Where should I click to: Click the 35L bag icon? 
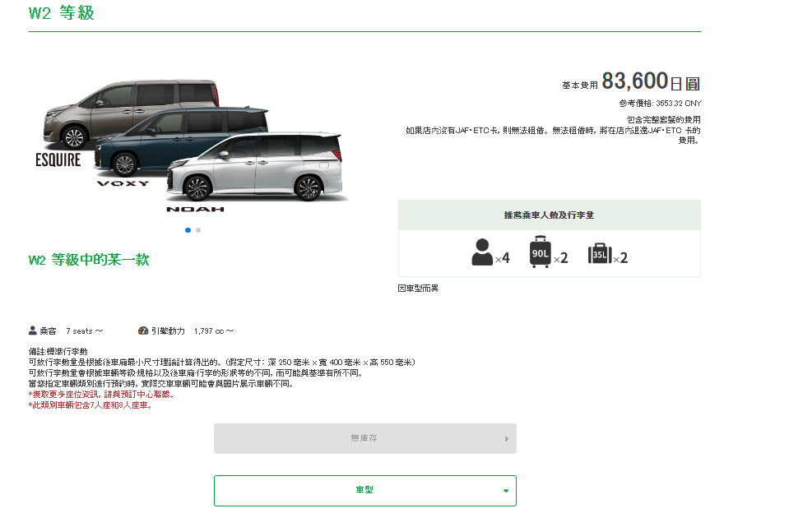coord(600,254)
